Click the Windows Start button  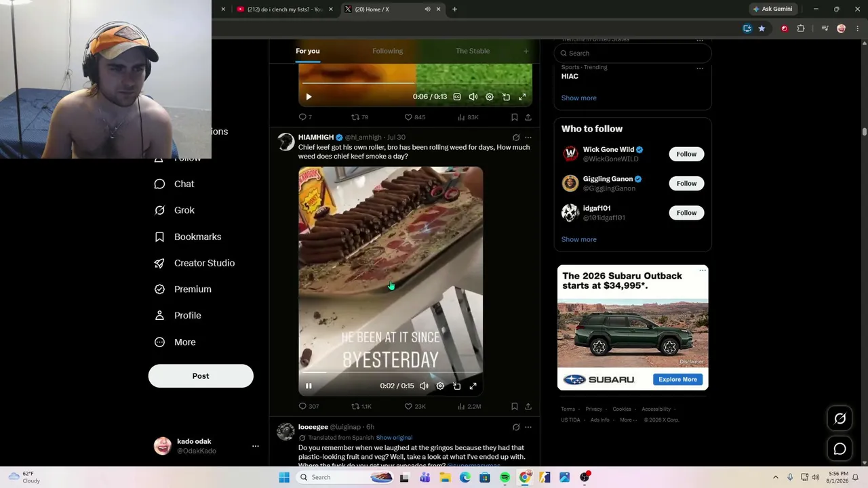point(284,477)
